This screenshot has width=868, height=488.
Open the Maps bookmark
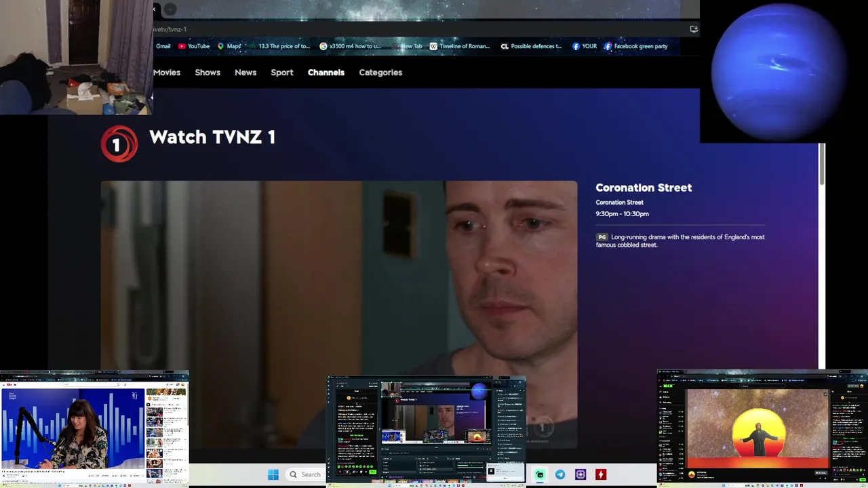[229, 46]
